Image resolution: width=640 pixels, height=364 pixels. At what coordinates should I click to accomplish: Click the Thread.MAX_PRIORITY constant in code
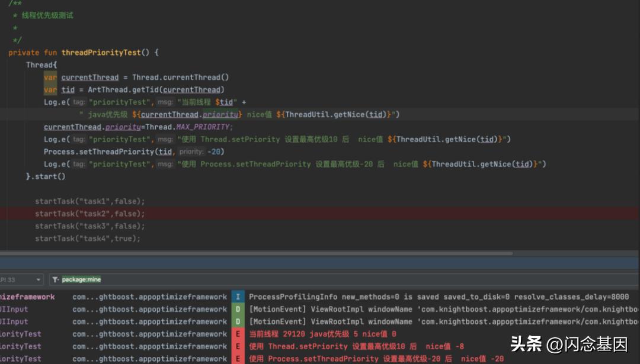click(204, 127)
